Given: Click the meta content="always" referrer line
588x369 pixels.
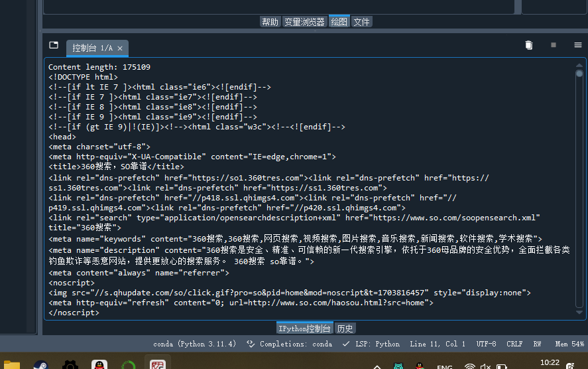Looking at the screenshot, I should [139, 273].
